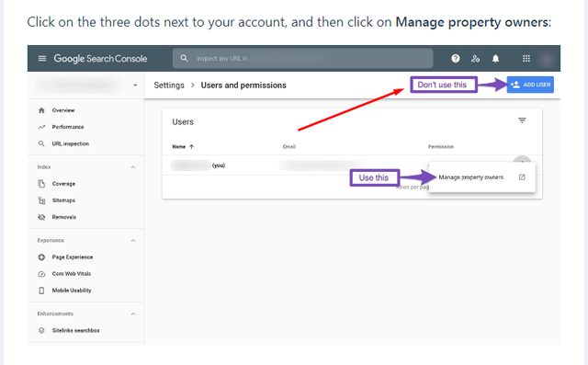Collapse the Experience section
Image resolution: width=588 pixels, height=365 pixels.
coord(133,241)
